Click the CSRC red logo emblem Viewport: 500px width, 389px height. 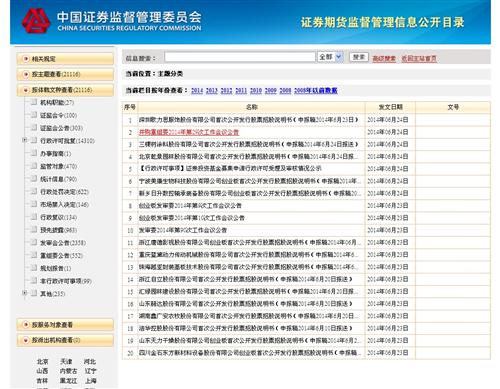pos(36,21)
